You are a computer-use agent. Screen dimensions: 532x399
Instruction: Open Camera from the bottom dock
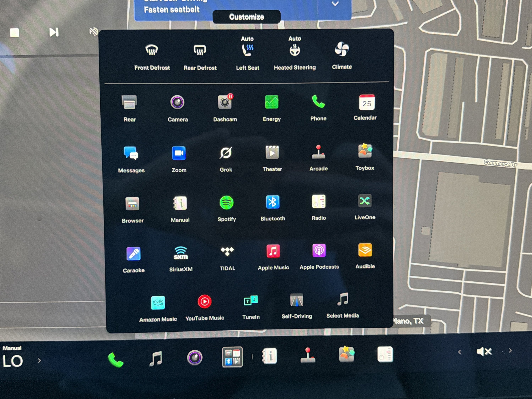coord(195,358)
